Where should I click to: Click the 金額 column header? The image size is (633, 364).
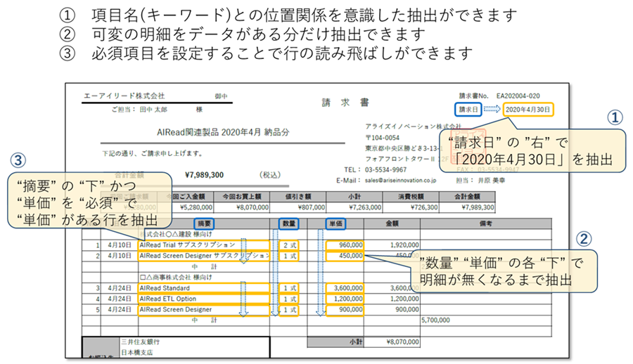(x=392, y=223)
